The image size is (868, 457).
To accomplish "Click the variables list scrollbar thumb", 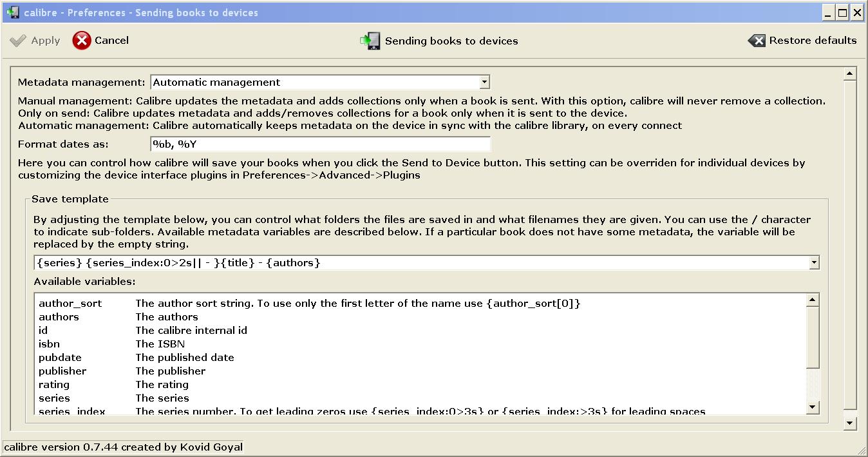I will 813,336.
